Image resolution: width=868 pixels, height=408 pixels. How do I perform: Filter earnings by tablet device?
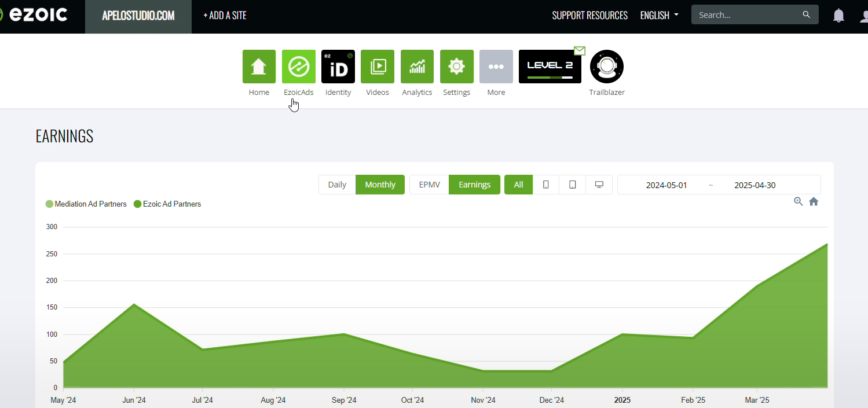[573, 185]
